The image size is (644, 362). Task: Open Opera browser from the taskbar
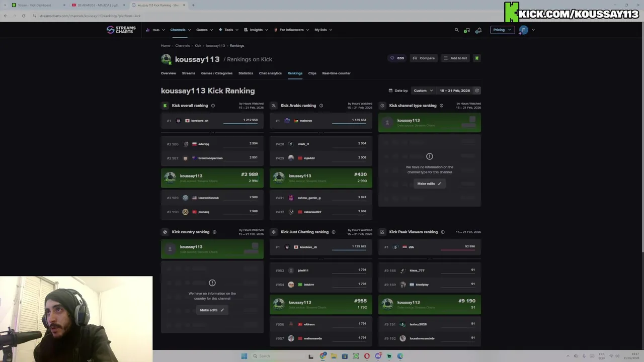[x=367, y=356]
